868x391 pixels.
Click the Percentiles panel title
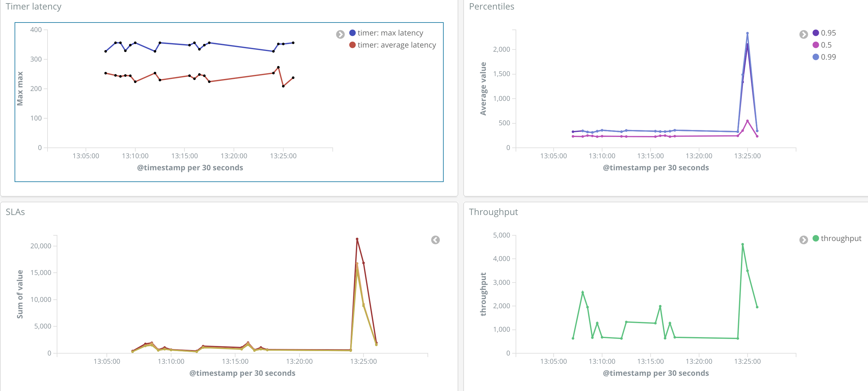pos(491,6)
